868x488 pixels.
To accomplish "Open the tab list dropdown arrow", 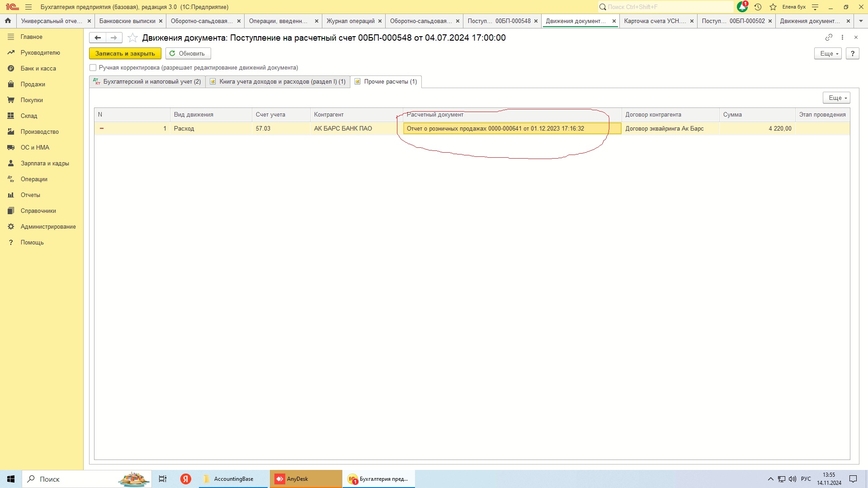I will click(x=861, y=21).
